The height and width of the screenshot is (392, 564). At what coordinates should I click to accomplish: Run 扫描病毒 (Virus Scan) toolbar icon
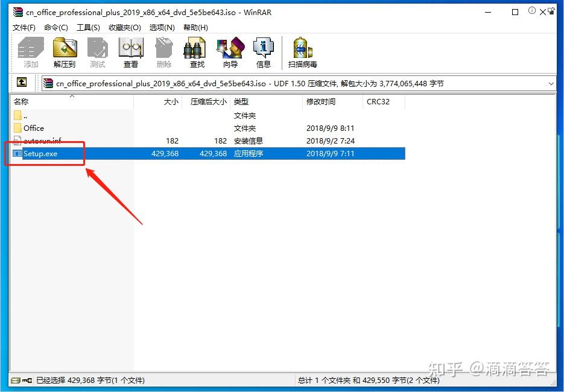pyautogui.click(x=302, y=51)
